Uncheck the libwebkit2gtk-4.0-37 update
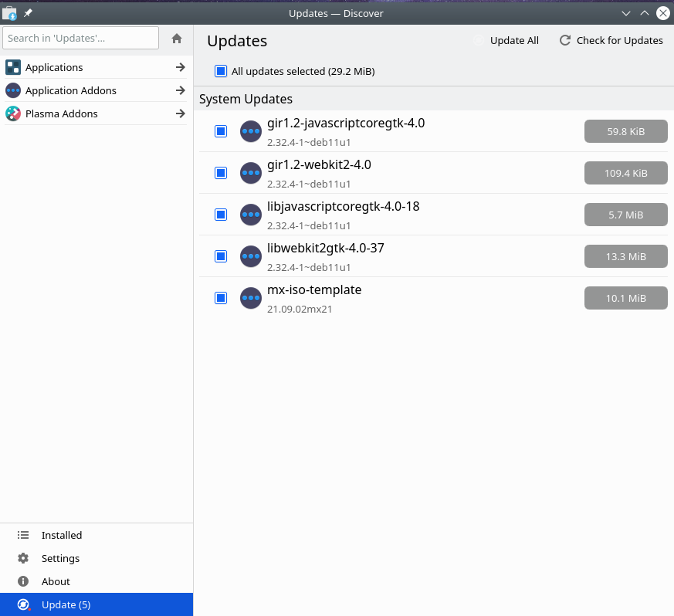Viewport: 674px width, 616px height. tap(221, 256)
